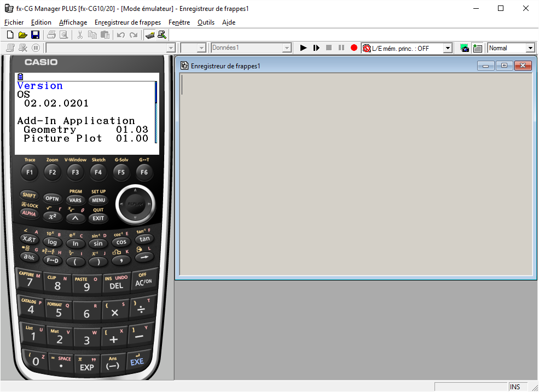The width and height of the screenshot is (539, 392).
Task: Click the blue EXE key on the calculator
Action: (137, 362)
